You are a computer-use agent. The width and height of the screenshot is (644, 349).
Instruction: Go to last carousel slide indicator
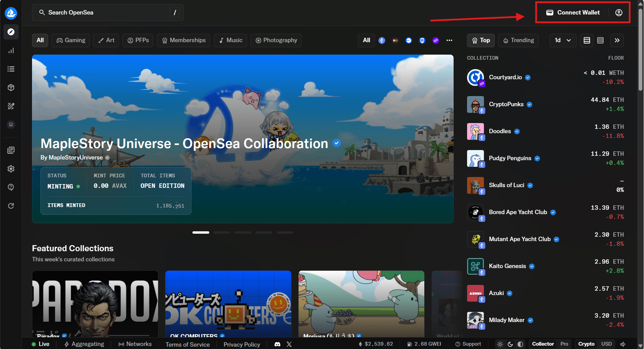(x=285, y=232)
